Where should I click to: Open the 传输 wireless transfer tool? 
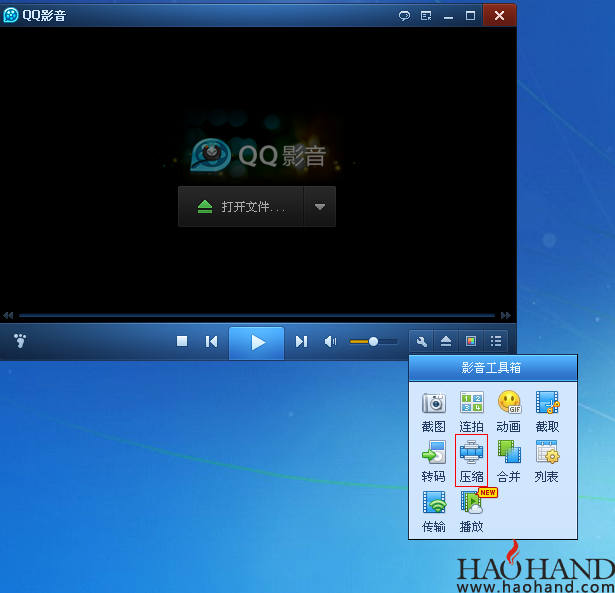pyautogui.click(x=433, y=511)
